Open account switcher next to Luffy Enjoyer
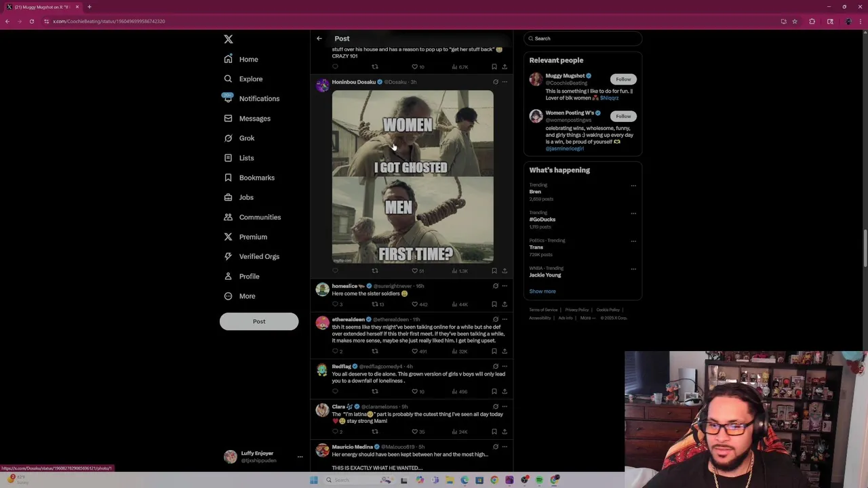The width and height of the screenshot is (868, 488). point(300,457)
